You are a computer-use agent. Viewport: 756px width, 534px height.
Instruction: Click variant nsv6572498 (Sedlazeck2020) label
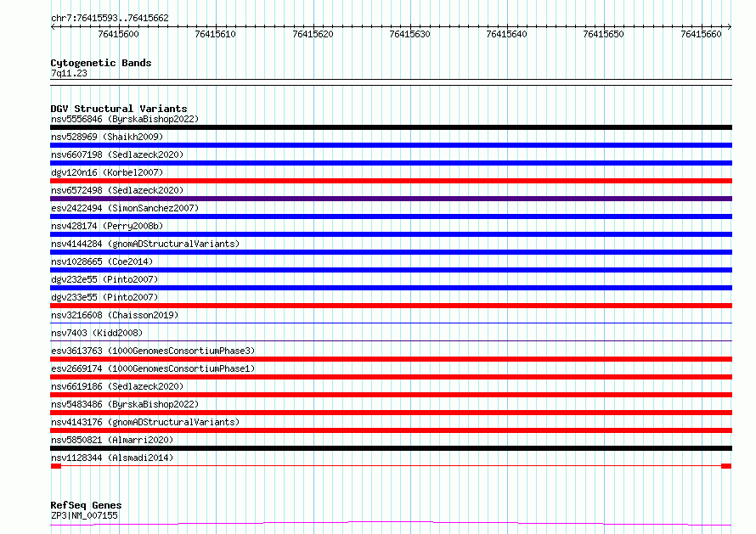coord(117,190)
